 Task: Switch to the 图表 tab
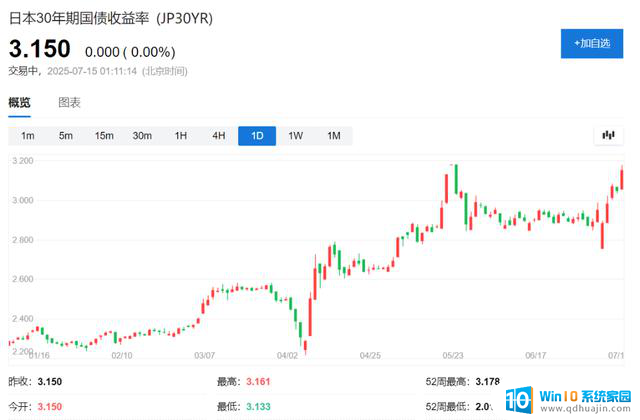[x=69, y=102]
